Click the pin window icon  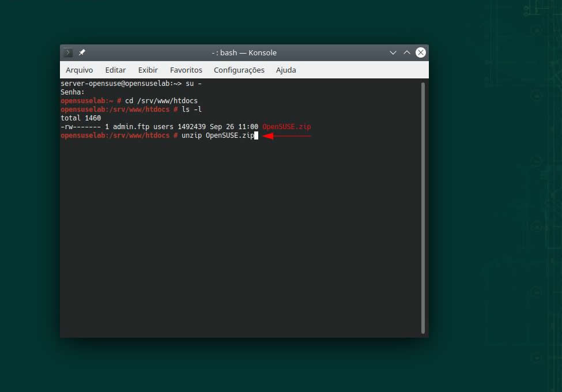[82, 52]
